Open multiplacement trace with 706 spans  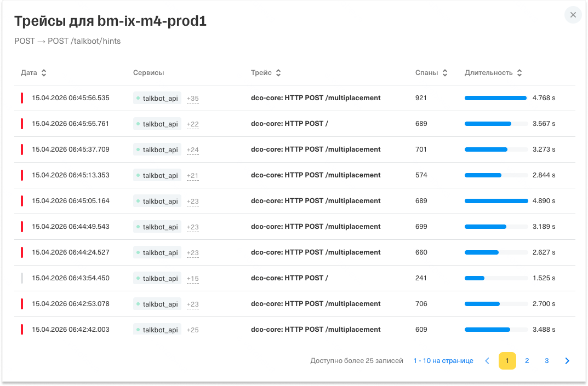(x=316, y=304)
